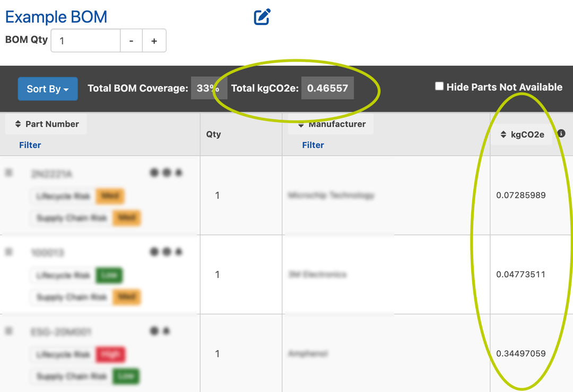Select the kgCO2e value 0.34497059
573x392 pixels.
pos(520,353)
